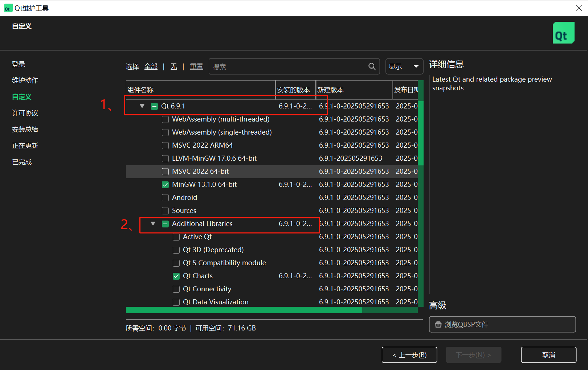
Task: Enable the Qt Connectivity checkbox
Action: coord(176,289)
